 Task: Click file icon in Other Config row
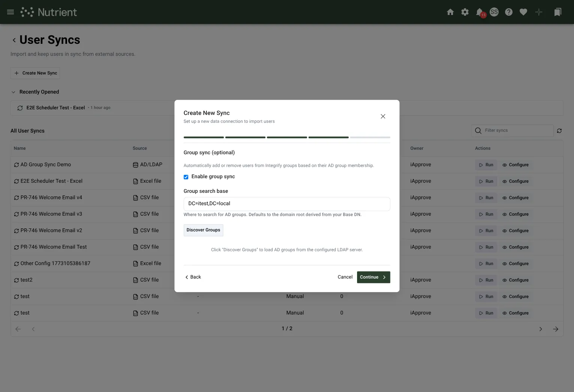pyautogui.click(x=136, y=264)
